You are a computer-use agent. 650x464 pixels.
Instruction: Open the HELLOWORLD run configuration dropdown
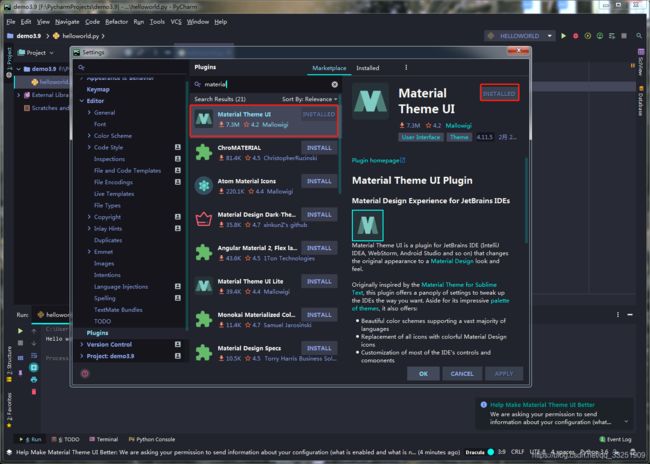[x=519, y=36]
